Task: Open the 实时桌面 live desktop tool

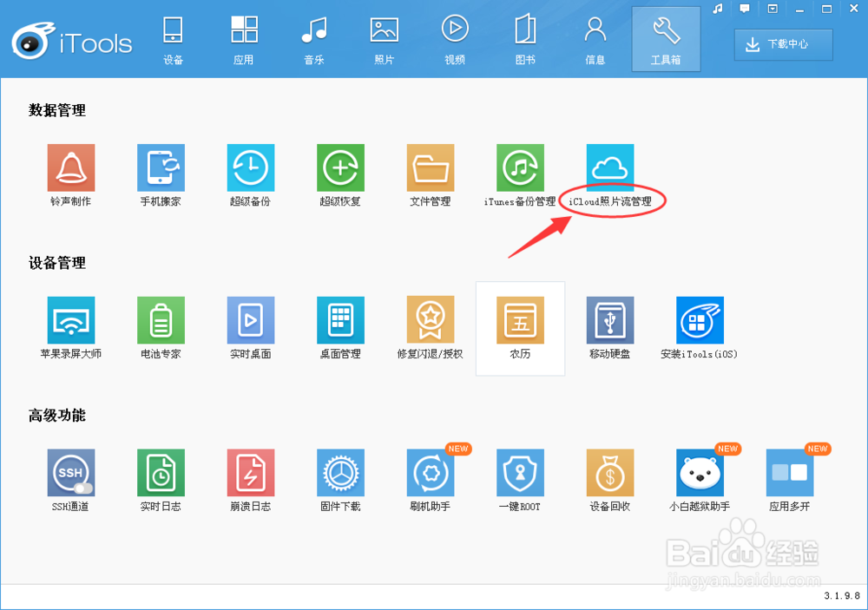Action: click(251, 320)
